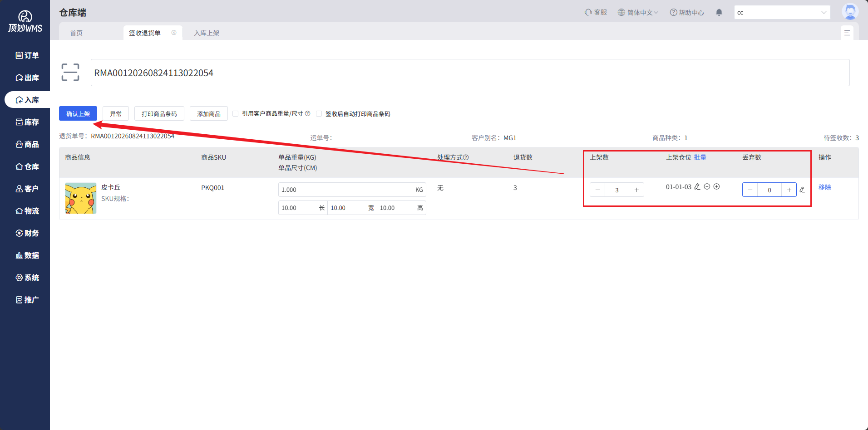This screenshot has height=430, width=868.
Task: Click the 移除 link
Action: pos(825,187)
